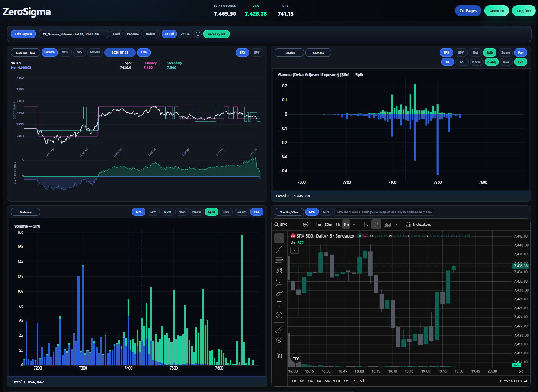Select the brush drawing tool

[x=279, y=293]
